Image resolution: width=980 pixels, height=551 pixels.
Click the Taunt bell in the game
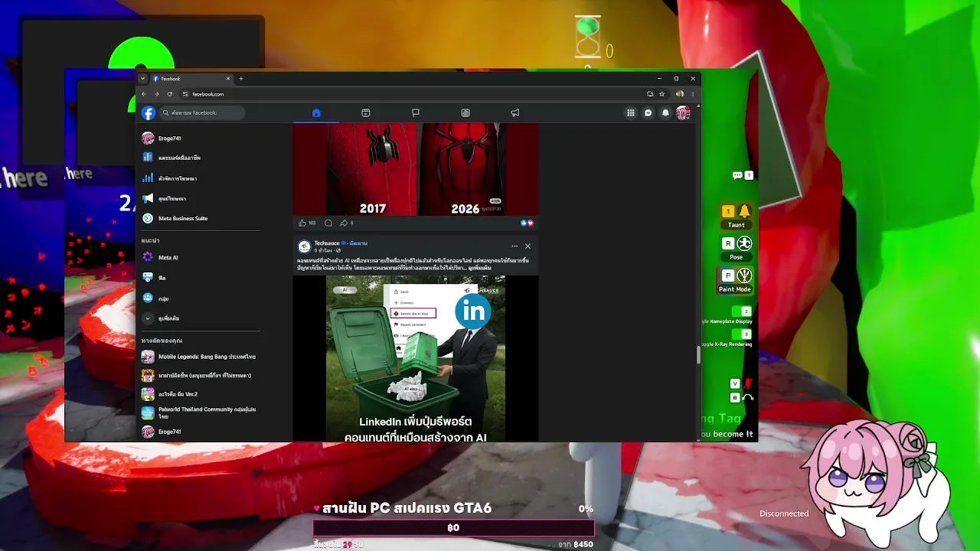pos(744,211)
